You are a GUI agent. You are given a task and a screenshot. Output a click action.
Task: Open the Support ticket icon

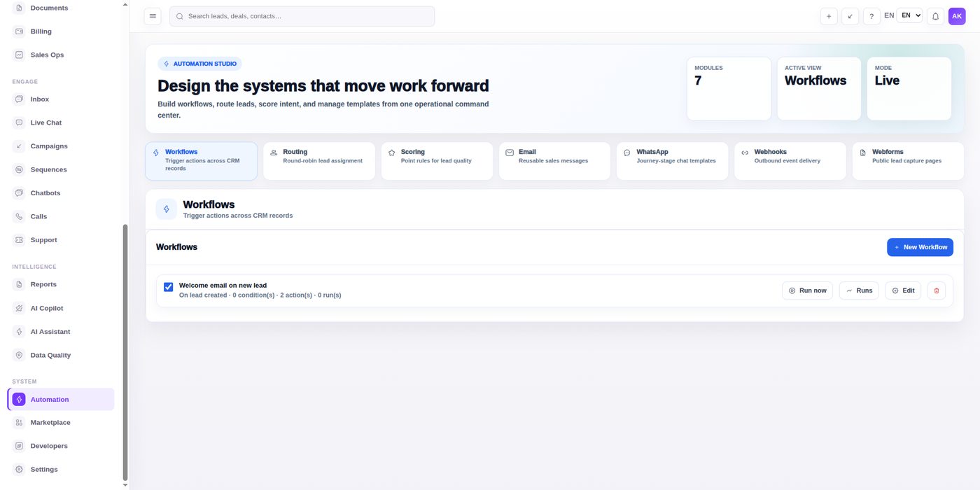click(x=19, y=240)
